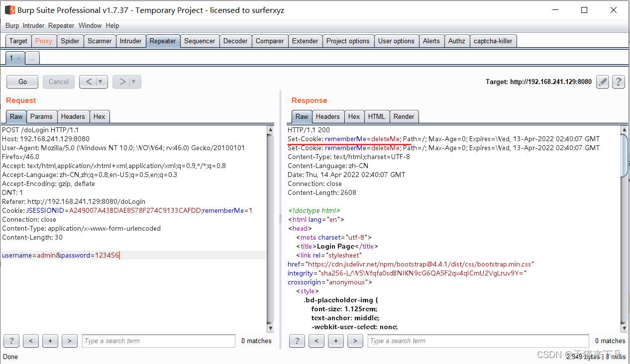The image size is (630, 364).
Task: Select the Response Render tab
Action: (404, 116)
